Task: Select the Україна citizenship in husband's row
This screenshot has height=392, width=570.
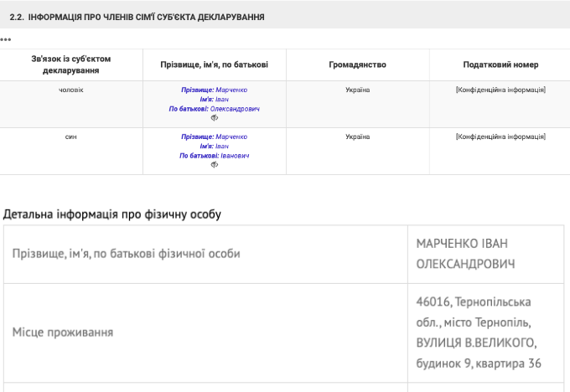Action: pos(357,90)
